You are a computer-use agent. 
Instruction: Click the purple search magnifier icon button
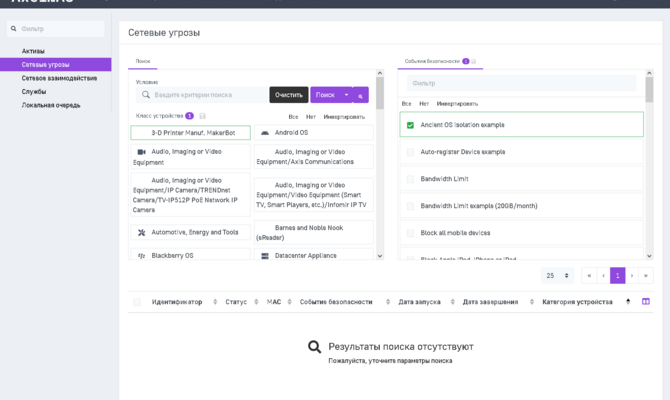361,95
